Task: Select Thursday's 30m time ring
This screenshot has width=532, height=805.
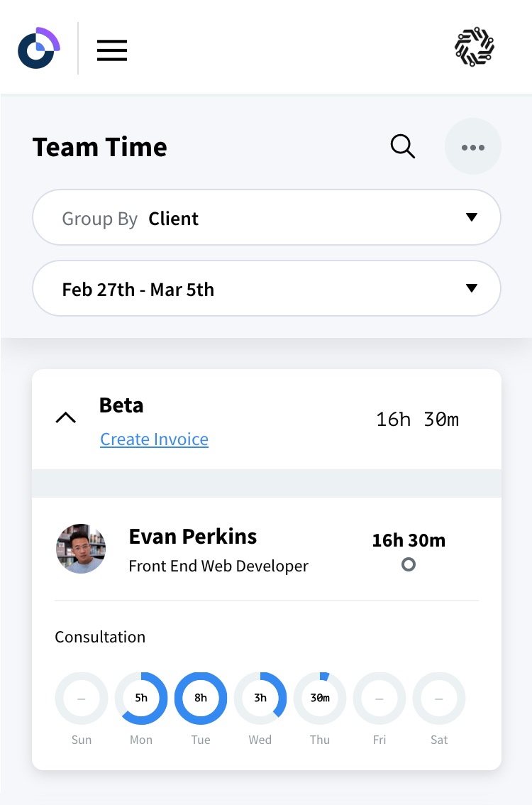Action: pos(320,699)
